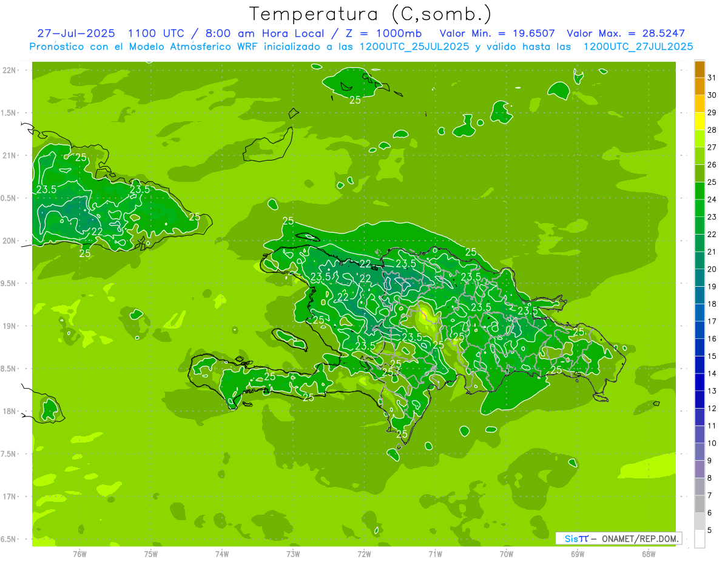Pick the legend band between 15 and 16
Image resolution: width=728 pixels, height=562 pixels.
(699, 347)
